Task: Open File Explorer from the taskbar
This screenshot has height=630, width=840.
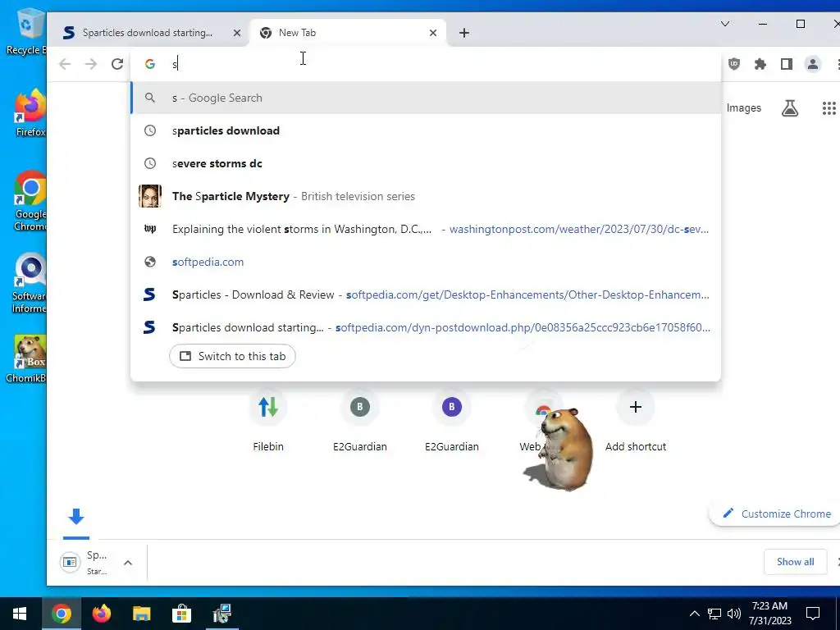Action: (x=141, y=614)
